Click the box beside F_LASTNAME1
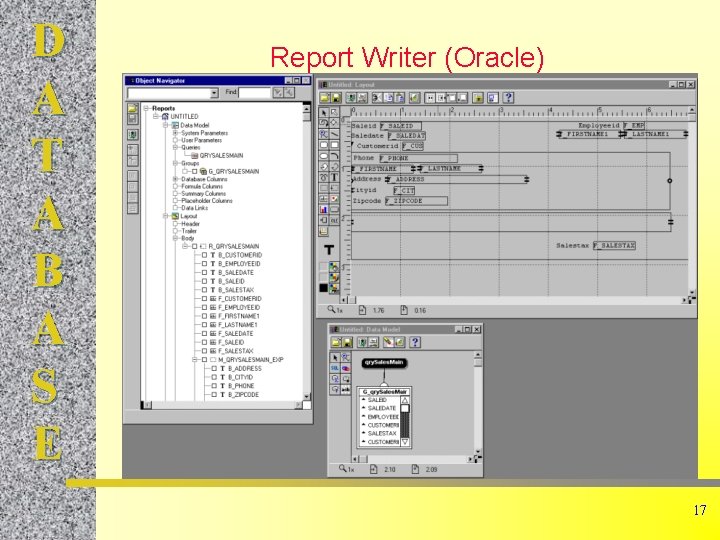 pos(204,325)
